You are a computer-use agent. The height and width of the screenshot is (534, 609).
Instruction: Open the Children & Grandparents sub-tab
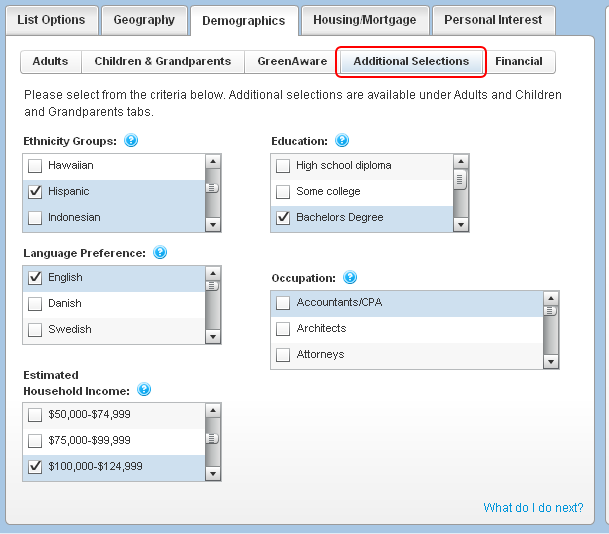tap(162, 61)
